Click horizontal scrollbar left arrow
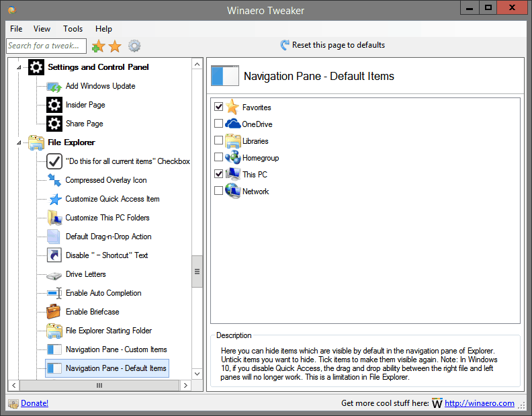532x416 pixels. 14,386
